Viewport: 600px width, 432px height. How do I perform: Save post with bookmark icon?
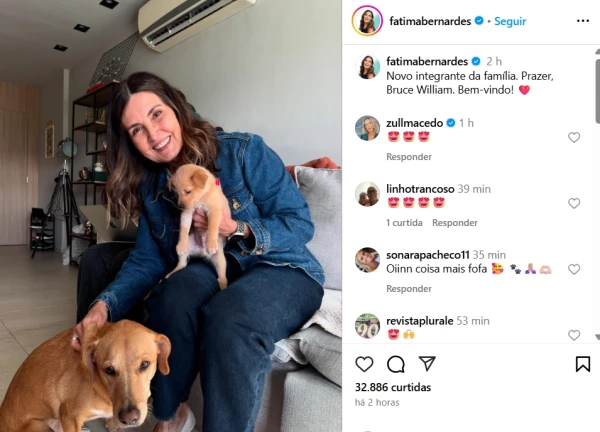(582, 364)
